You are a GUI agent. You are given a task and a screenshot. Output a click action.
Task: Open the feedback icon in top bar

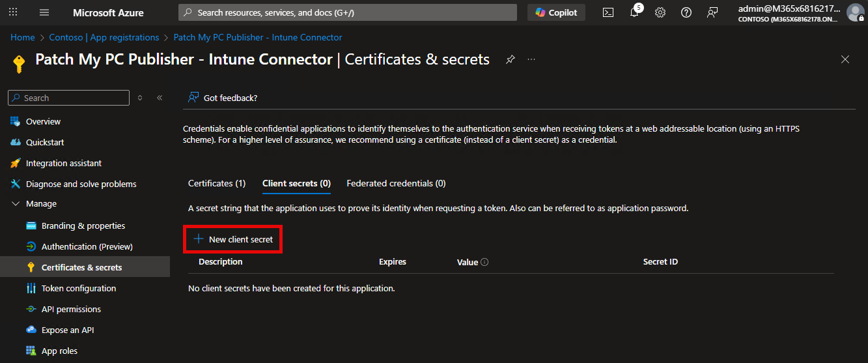click(712, 12)
